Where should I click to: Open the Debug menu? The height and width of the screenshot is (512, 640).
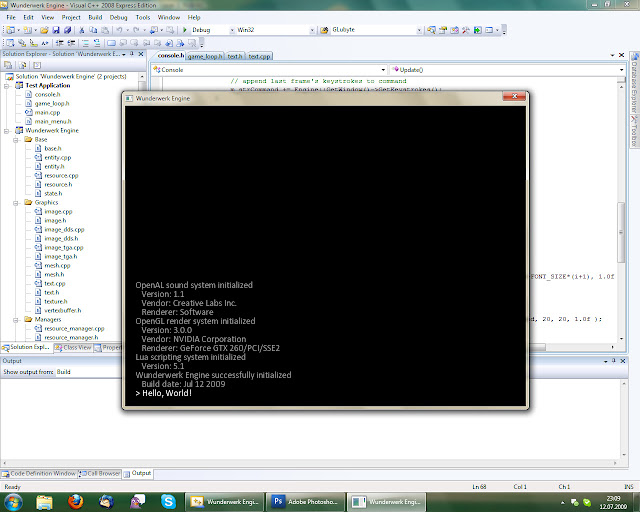pyautogui.click(x=118, y=18)
